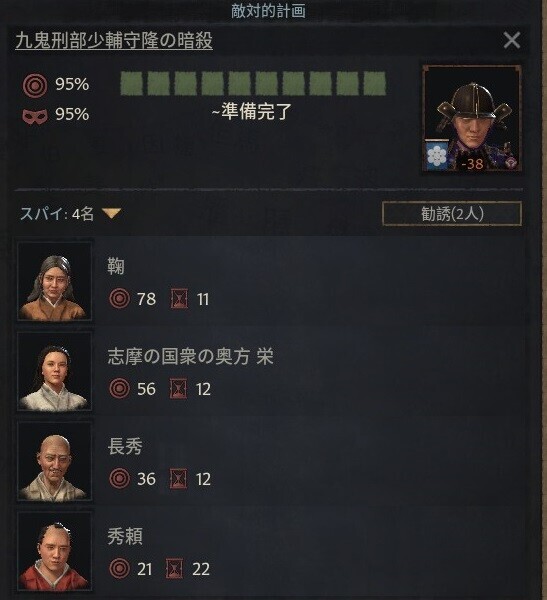Screen dimensions: 547x600
Task: Click the target icon in 秀頼's row
Action: (119, 569)
